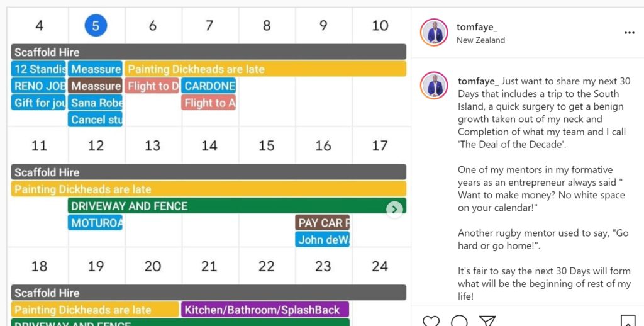The height and width of the screenshot is (326, 644).
Task: Select the MOTUROA event on day 12
Action: coord(96,223)
